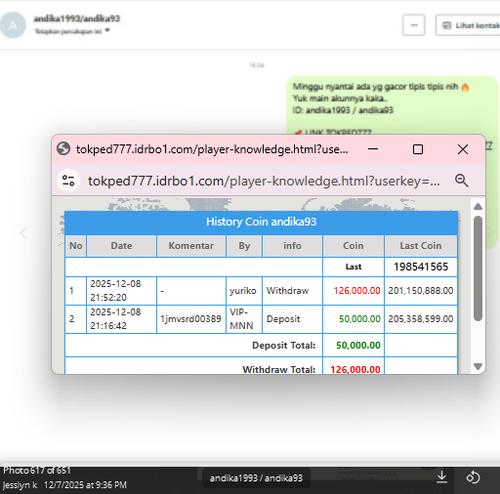Click the Lihat kontak button
Viewport: 500px width, 494px height.
[x=468, y=25]
